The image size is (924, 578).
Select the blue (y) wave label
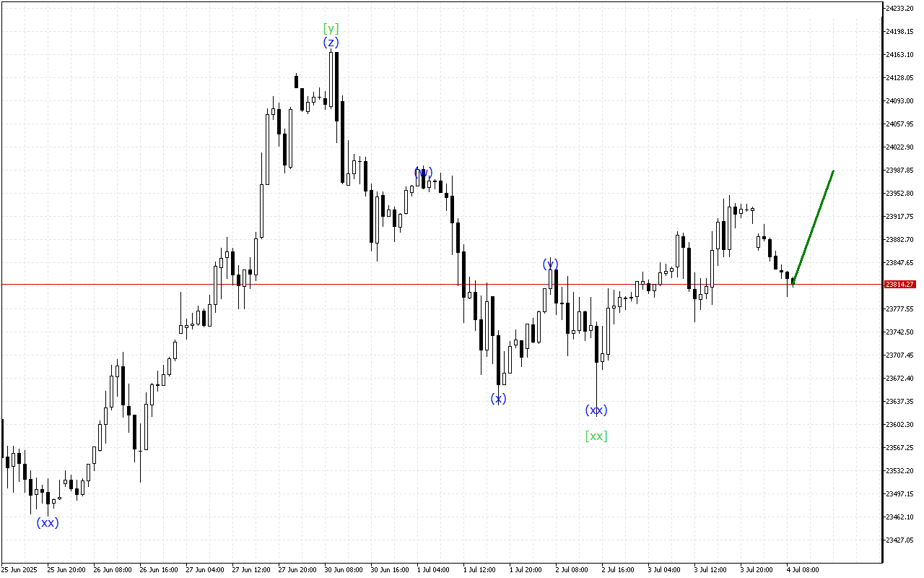coord(551,264)
